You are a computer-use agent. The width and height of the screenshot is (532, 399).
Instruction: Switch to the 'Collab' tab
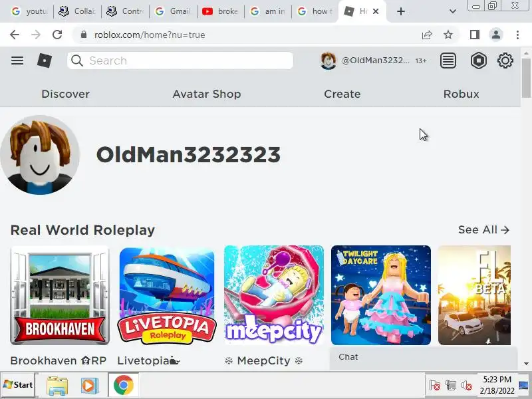point(76,11)
